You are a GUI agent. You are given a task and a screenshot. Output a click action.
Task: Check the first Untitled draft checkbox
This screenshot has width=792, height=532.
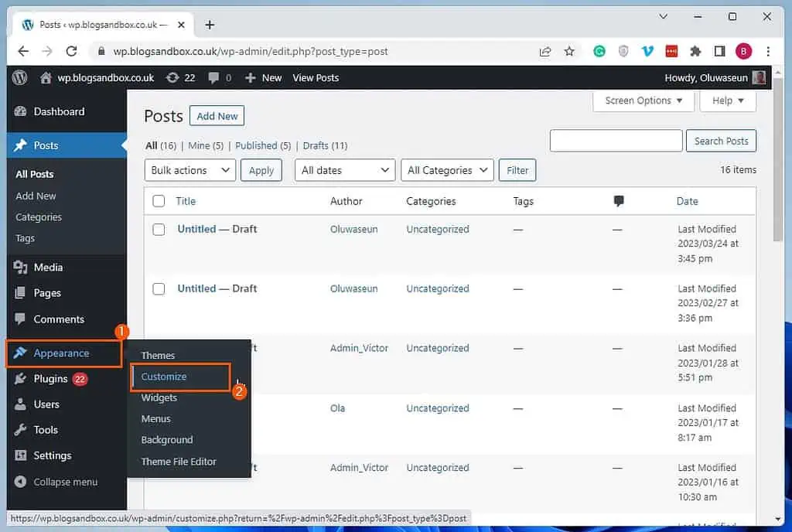158,229
